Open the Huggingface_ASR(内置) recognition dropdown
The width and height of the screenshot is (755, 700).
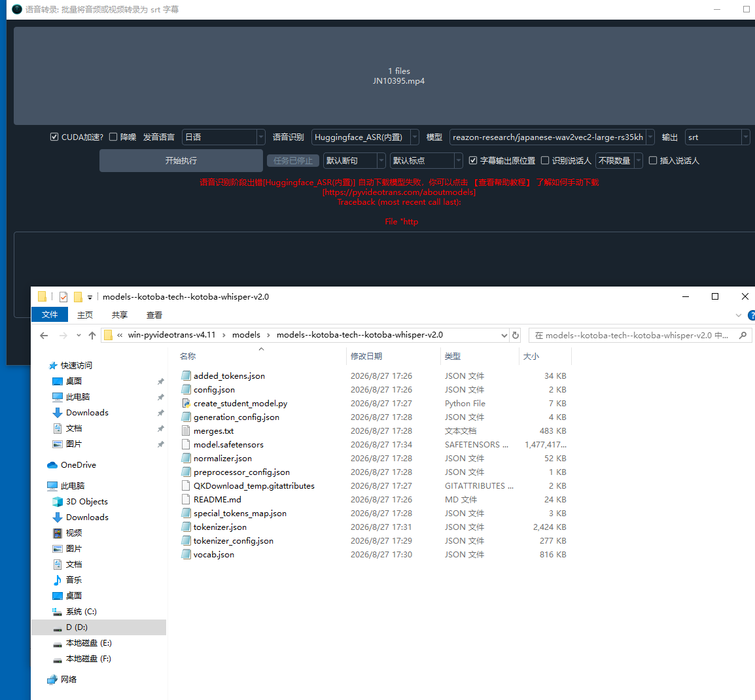click(365, 137)
